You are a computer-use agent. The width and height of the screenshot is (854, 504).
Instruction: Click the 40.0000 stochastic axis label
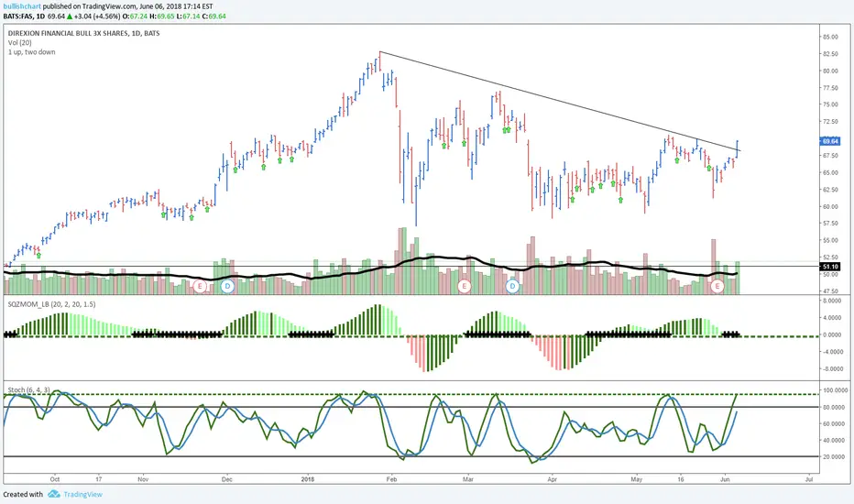(834, 440)
